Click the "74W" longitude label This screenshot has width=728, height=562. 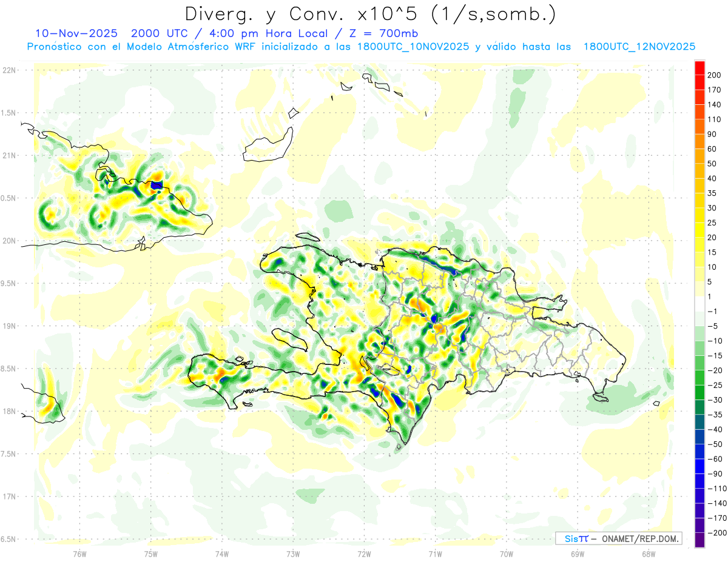[x=222, y=553]
